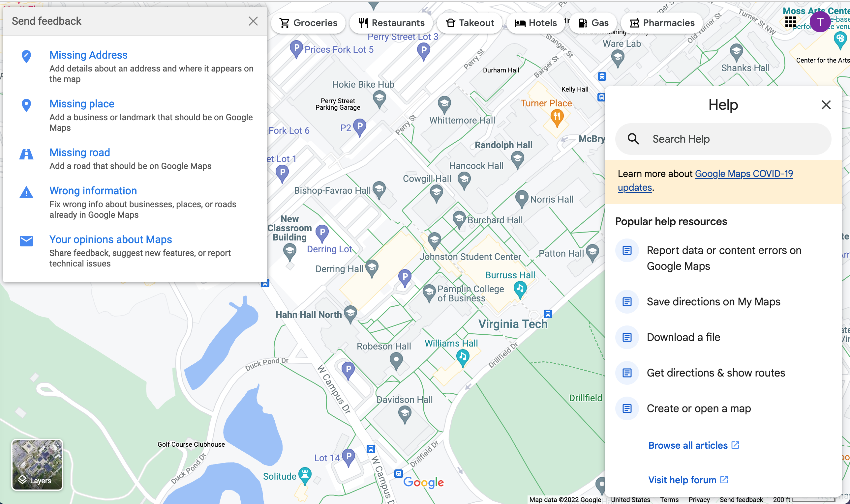
Task: Select Ware Lab marker
Action: (618, 58)
